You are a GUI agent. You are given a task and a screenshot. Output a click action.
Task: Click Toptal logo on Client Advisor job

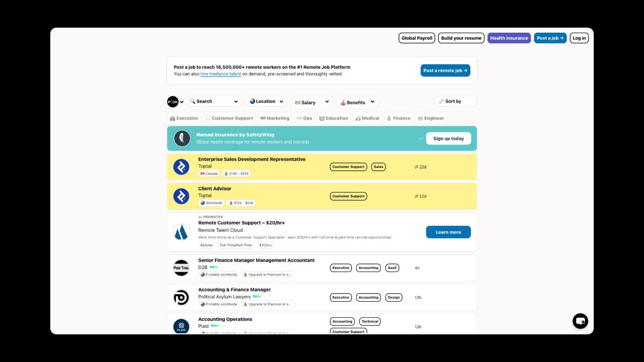click(181, 196)
